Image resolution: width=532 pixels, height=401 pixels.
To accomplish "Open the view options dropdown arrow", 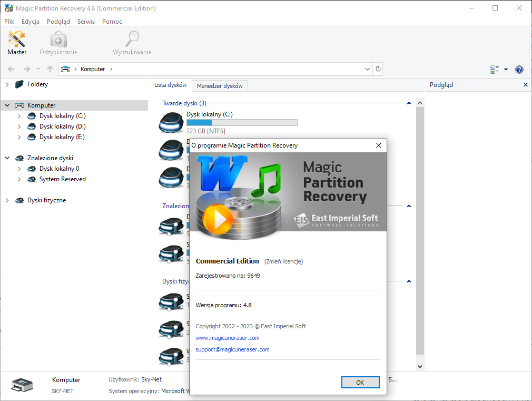I will click(x=506, y=70).
